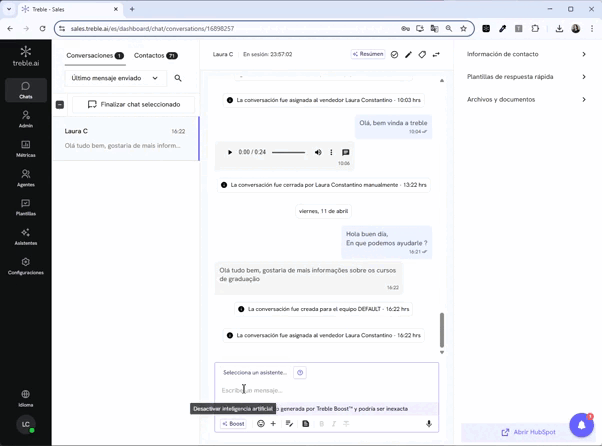Open Configuraciones gear in sidebar
Viewport: 602px width, 446px height.
(x=26, y=266)
